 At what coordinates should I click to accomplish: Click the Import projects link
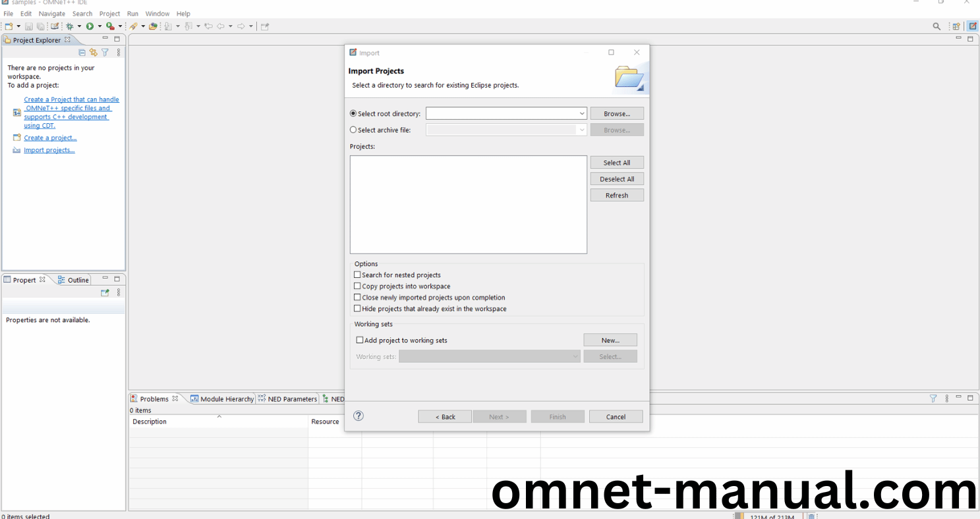(x=49, y=150)
